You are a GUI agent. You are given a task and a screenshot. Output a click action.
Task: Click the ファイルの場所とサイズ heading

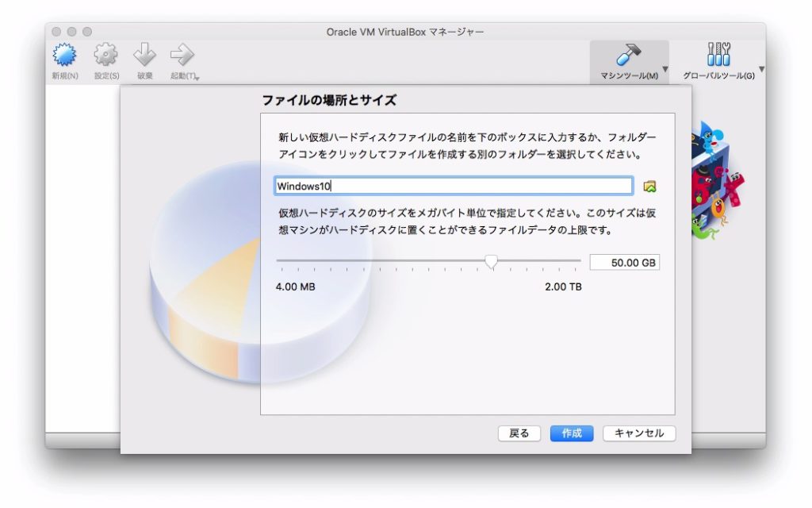[x=329, y=100]
